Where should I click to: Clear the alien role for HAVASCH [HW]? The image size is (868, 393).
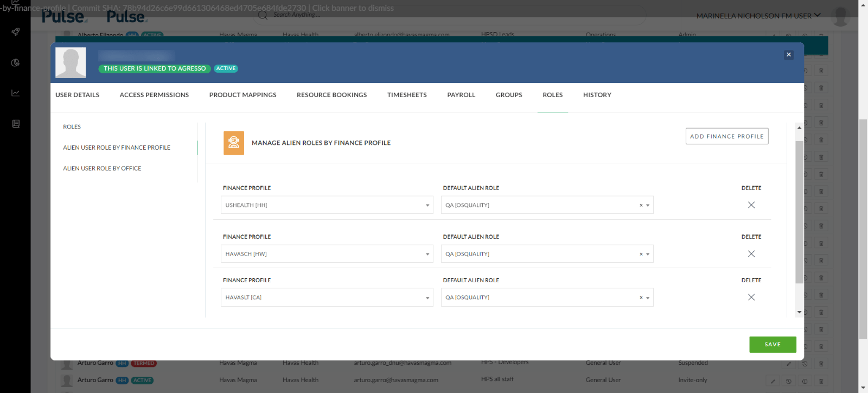pyautogui.click(x=641, y=254)
